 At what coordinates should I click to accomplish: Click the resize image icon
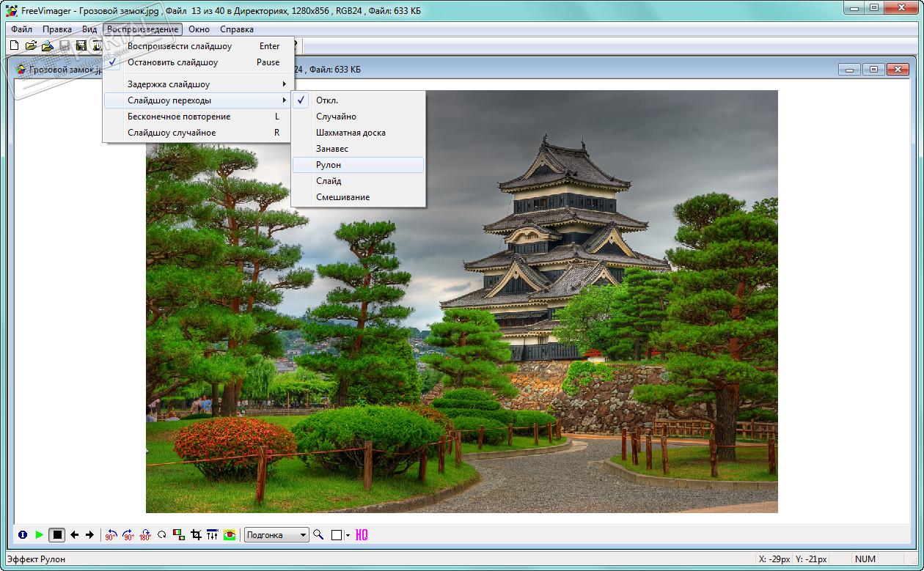coord(179,535)
